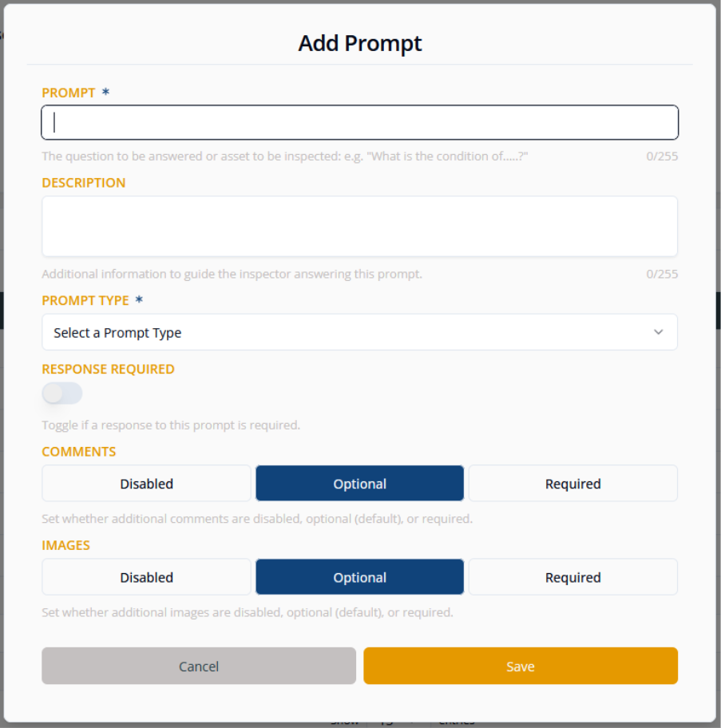
Task: Click the PROMPT TYPE label
Action: (x=85, y=301)
